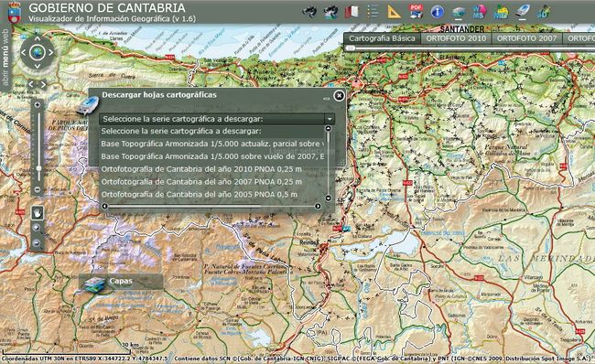Open the 3D view icon
The width and height of the screenshot is (595, 364).
click(x=544, y=12)
